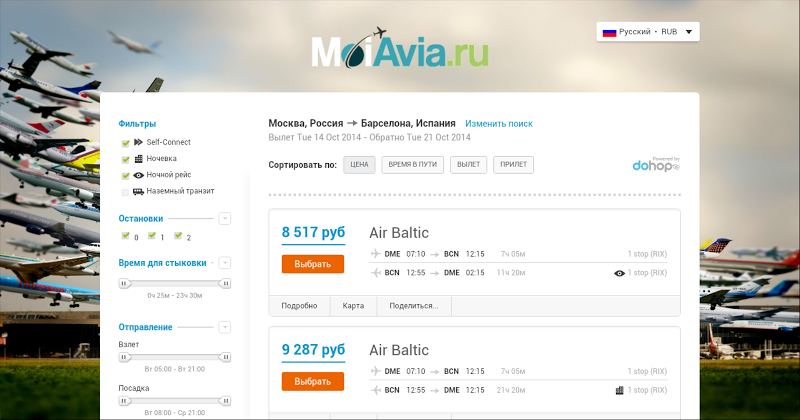Collapse the Отправление filter section

[225, 327]
